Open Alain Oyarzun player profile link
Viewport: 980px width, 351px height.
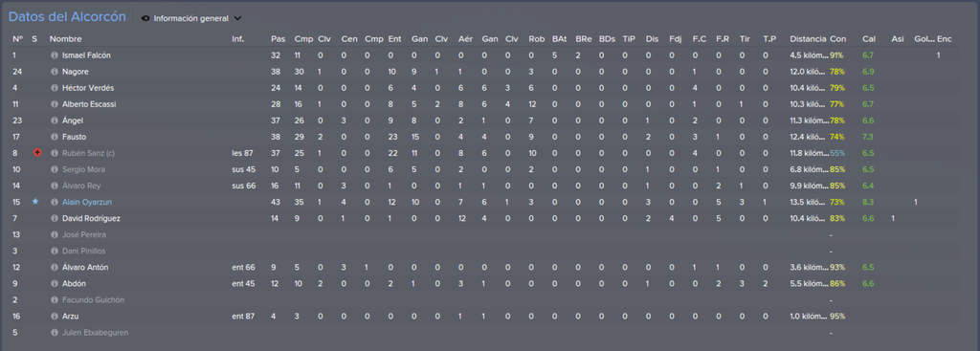point(87,202)
